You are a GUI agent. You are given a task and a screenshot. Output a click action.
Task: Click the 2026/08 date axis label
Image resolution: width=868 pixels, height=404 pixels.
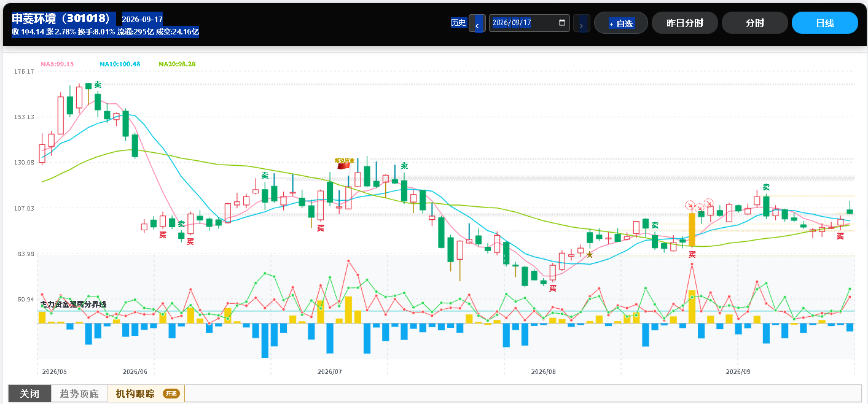pos(543,371)
